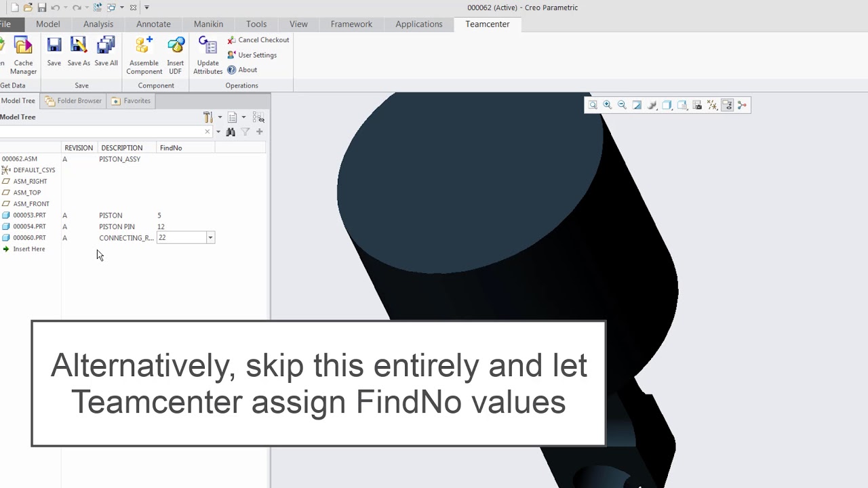868x488 pixels.
Task: Open the FindNo dropdown showing 22
Action: pyautogui.click(x=210, y=238)
